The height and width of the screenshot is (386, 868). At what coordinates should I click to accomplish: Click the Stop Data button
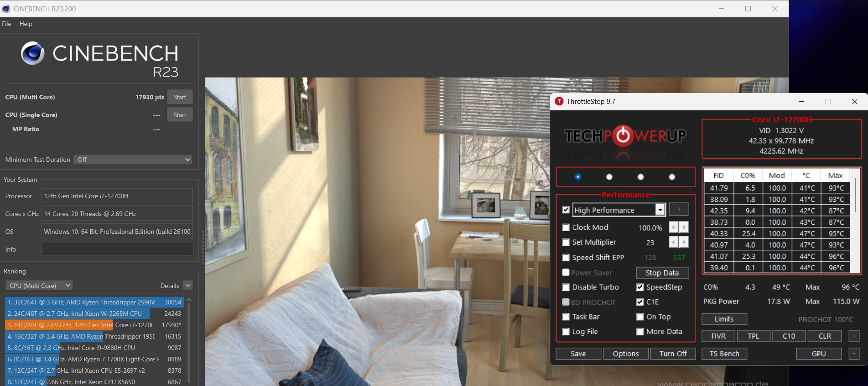[x=662, y=273]
